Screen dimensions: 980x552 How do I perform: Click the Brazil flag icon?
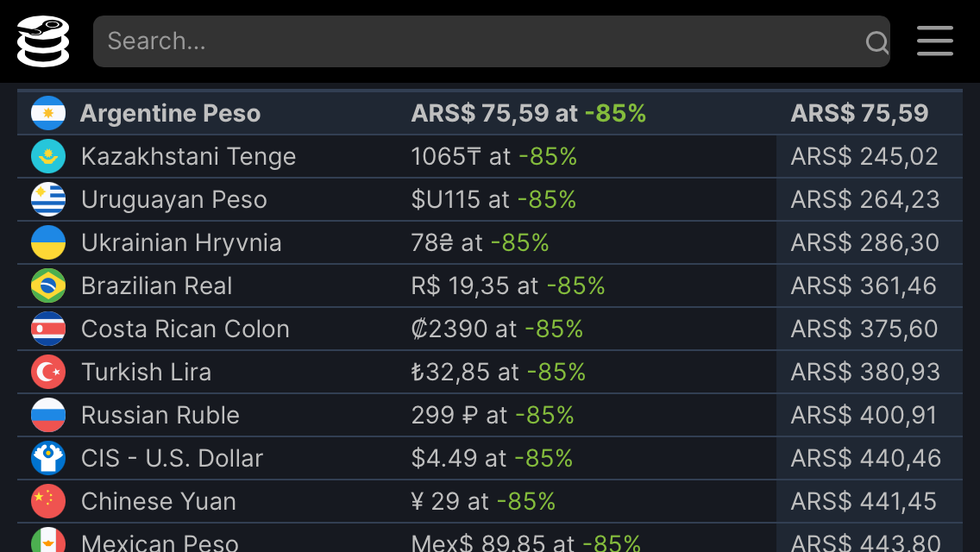[x=48, y=285]
